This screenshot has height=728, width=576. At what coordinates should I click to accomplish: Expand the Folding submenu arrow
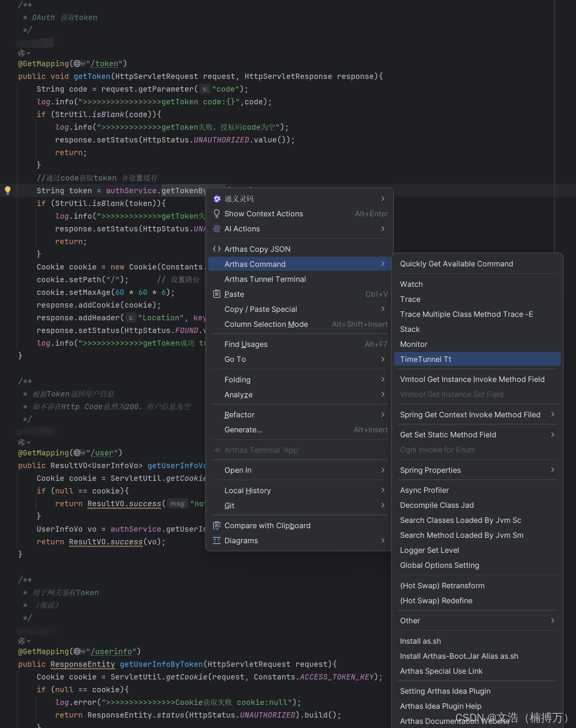click(383, 380)
